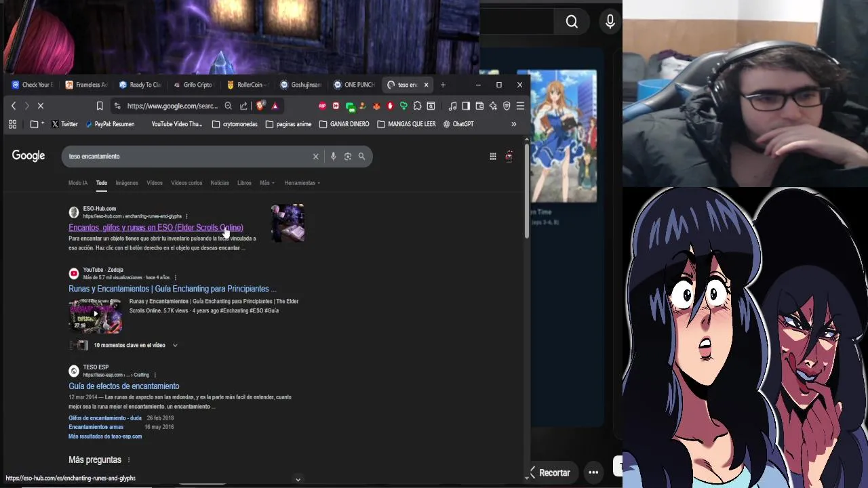The image size is (868, 488).
Task: Open the red ABP adblock extension
Action: pyautogui.click(x=323, y=106)
